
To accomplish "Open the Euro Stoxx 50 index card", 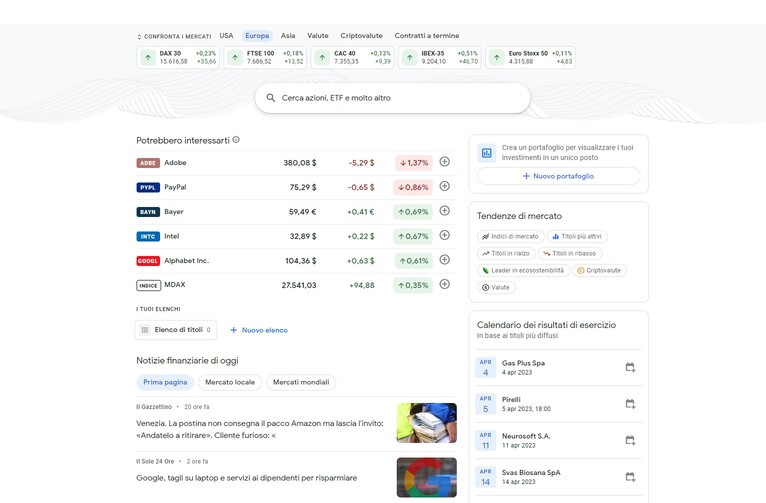I will point(531,58).
